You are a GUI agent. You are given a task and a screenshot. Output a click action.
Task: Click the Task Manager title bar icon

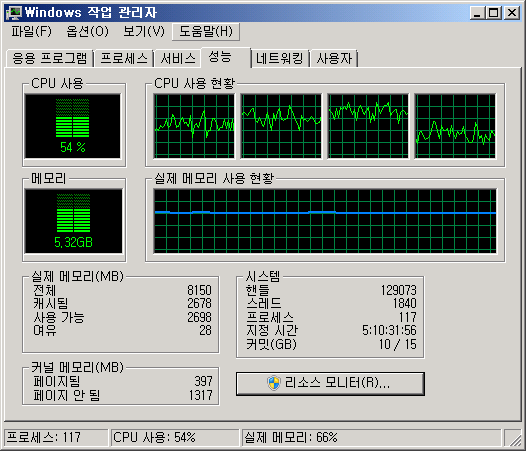[x=14, y=13]
